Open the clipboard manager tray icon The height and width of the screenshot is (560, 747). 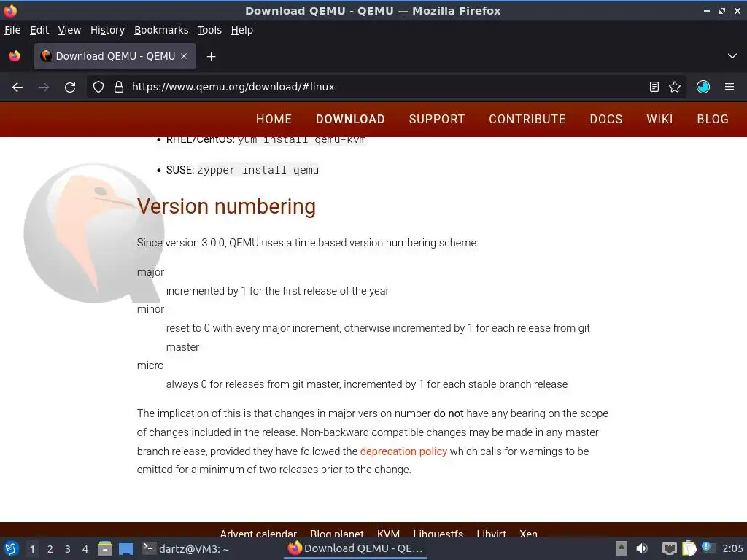click(689, 548)
